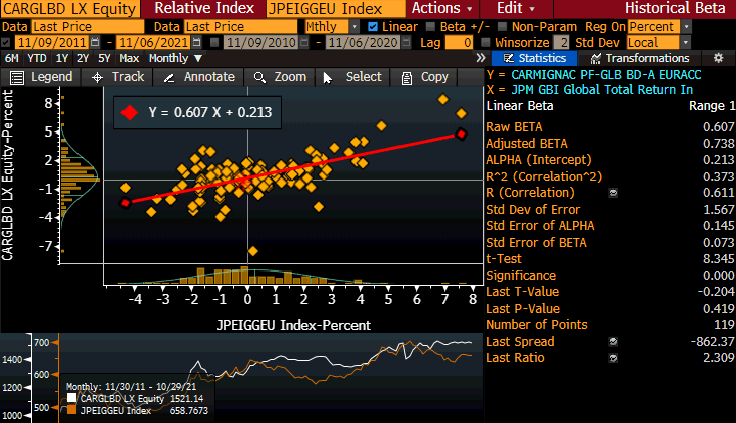Toggle first date range checkbox
The height and width of the screenshot is (423, 736).
[6, 43]
